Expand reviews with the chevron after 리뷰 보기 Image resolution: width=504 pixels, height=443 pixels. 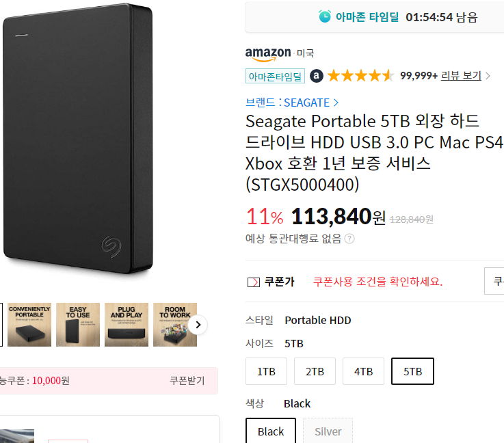(x=488, y=76)
